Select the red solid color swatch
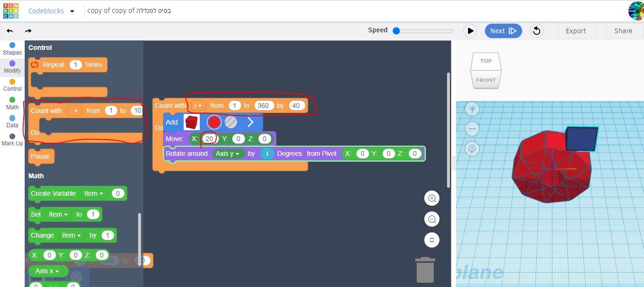Image resolution: width=644 pixels, height=287 pixels. [214, 122]
